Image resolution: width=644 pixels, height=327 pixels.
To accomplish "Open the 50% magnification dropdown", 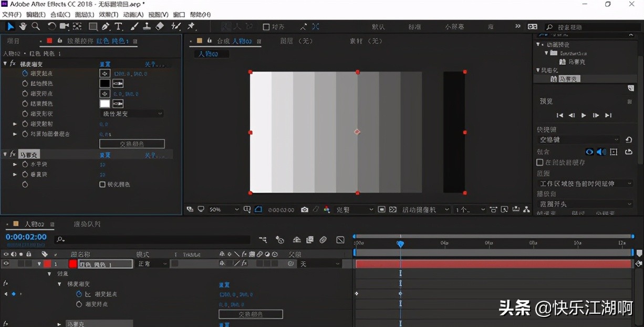I will pyautogui.click(x=224, y=209).
